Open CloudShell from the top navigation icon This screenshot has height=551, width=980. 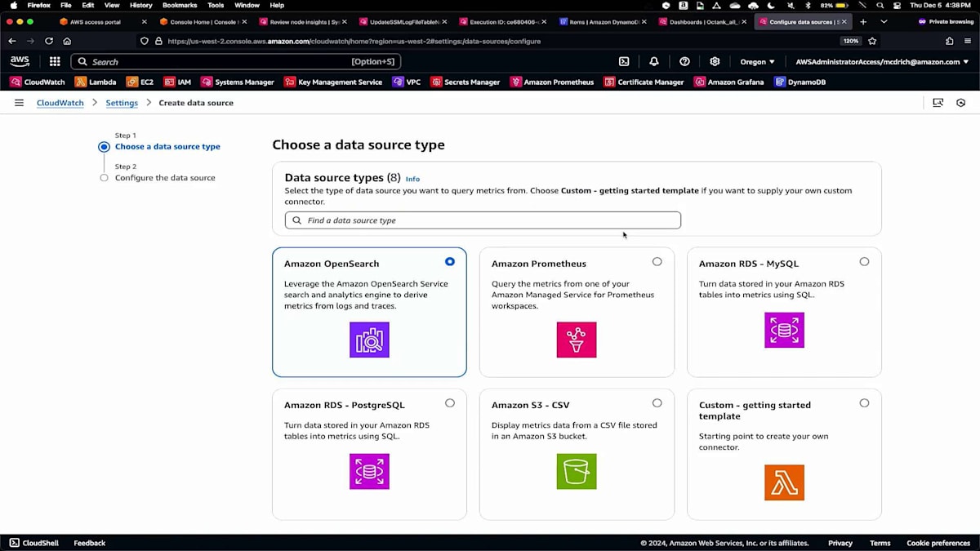coord(624,61)
